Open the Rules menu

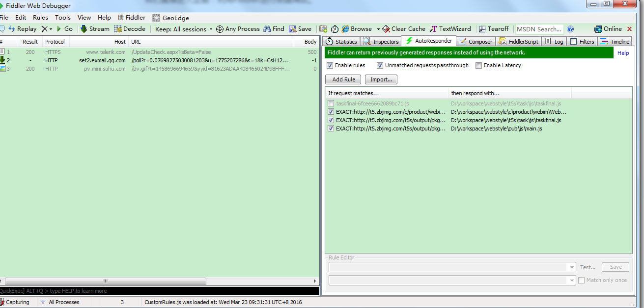coord(41,18)
